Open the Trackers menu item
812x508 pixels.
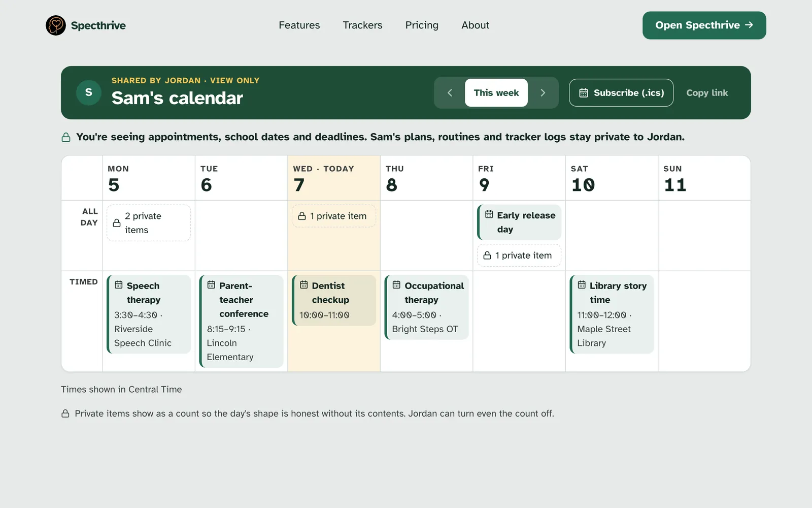coord(362,25)
